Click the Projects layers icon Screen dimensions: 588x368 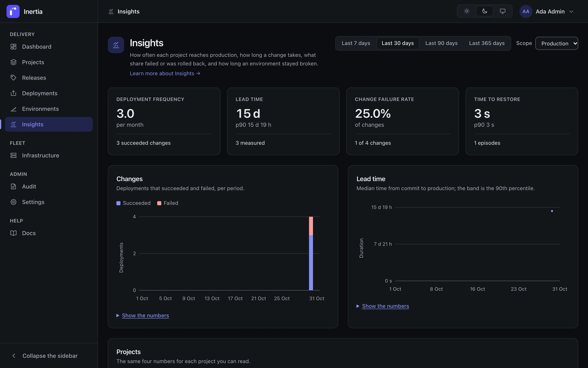click(x=13, y=62)
